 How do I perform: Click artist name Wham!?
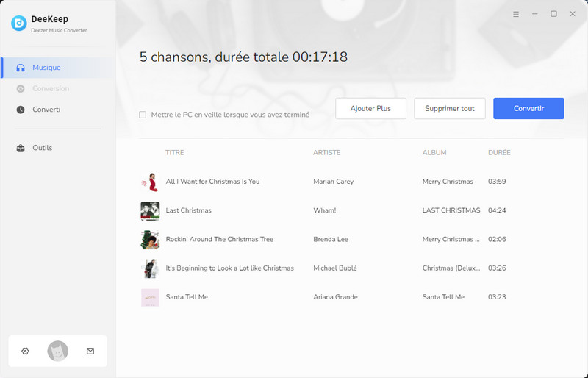[325, 210]
